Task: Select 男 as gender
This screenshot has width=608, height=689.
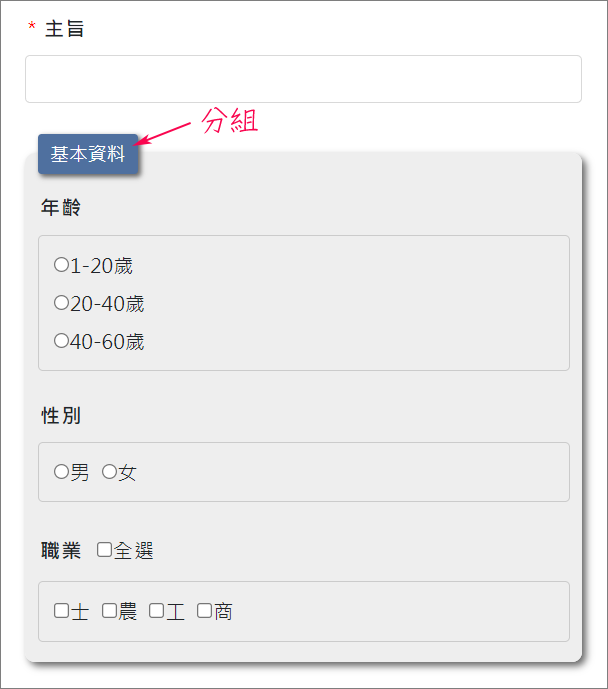Action: click(61, 471)
